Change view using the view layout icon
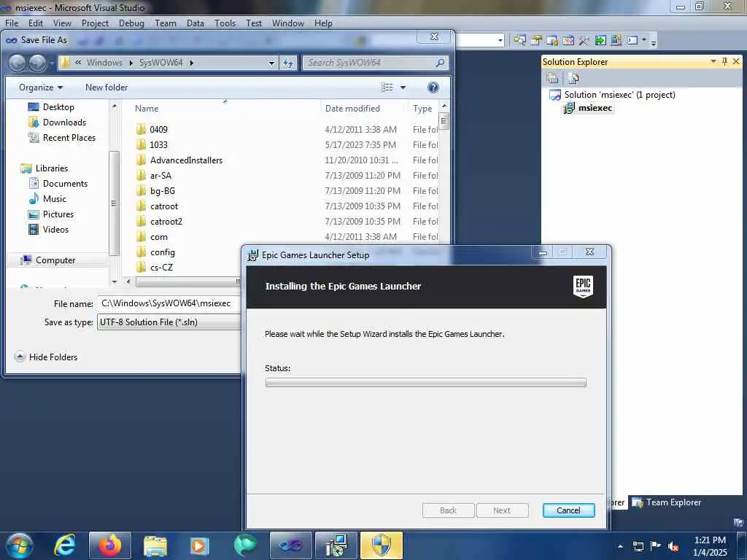The height and width of the screenshot is (560, 747). click(387, 87)
